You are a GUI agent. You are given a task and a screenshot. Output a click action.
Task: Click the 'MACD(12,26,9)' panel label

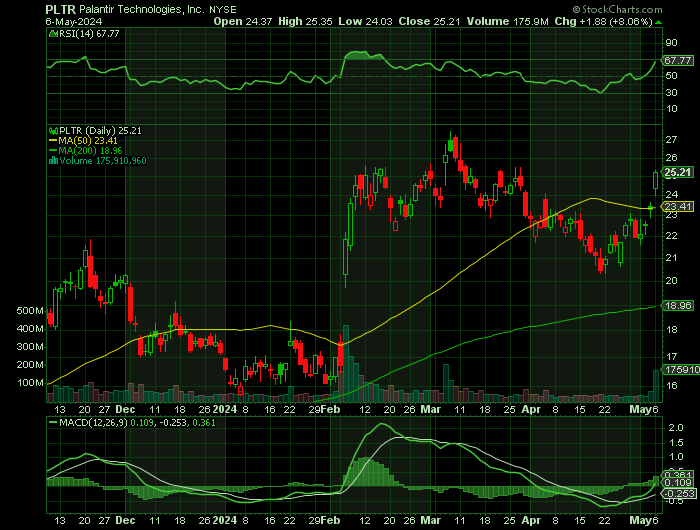[93, 423]
